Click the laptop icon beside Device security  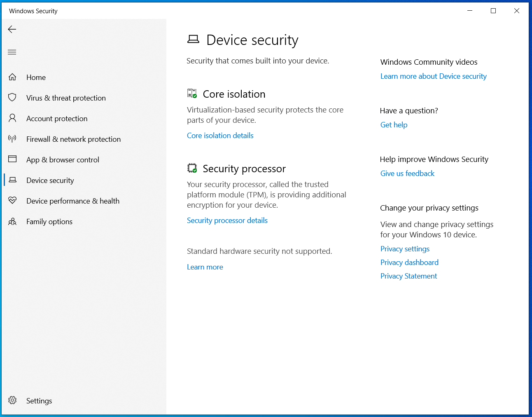pos(12,180)
